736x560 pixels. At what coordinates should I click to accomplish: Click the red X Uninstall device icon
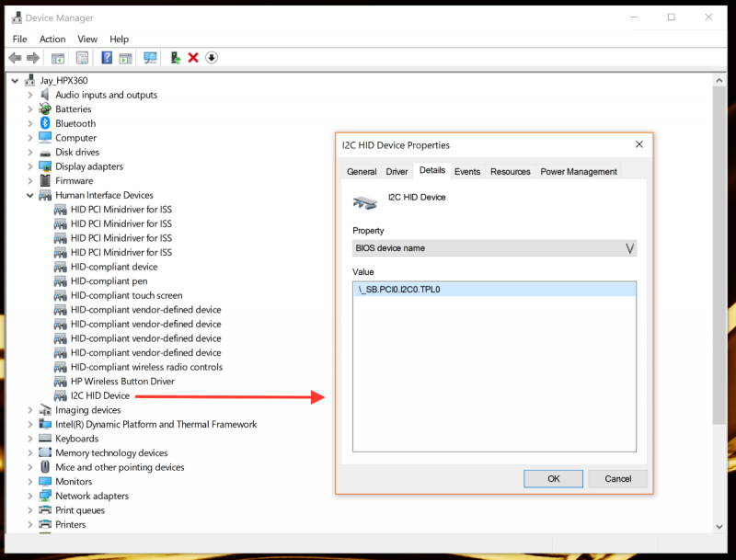point(193,58)
